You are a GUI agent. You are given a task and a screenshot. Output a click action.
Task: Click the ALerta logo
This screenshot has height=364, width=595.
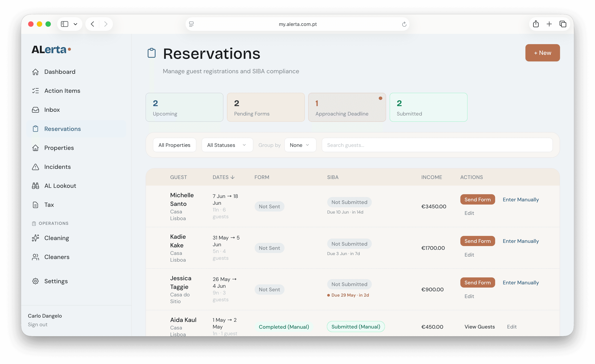(x=51, y=49)
